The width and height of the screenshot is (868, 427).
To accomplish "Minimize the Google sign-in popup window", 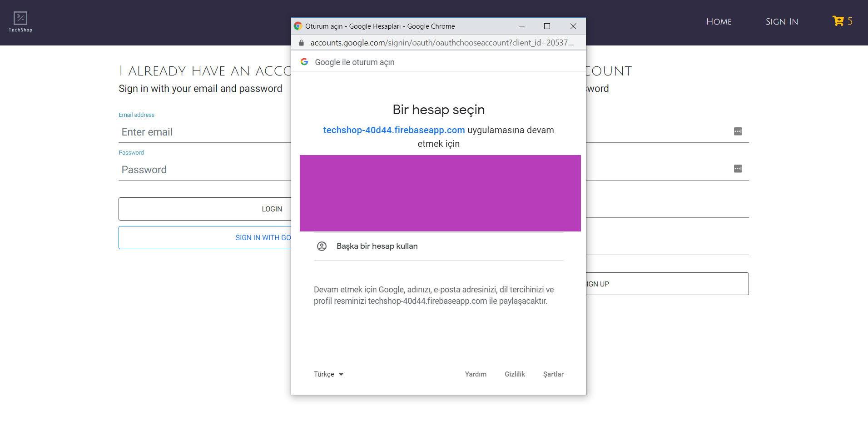I will [521, 26].
